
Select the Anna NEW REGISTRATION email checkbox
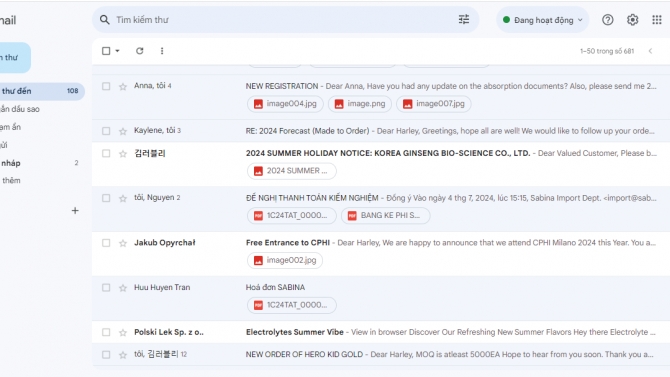[106, 86]
